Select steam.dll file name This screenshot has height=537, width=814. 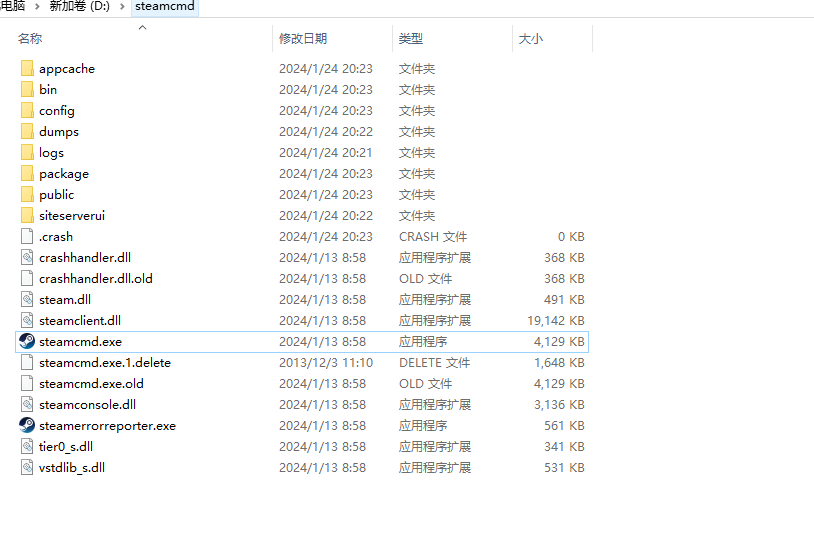(x=65, y=300)
